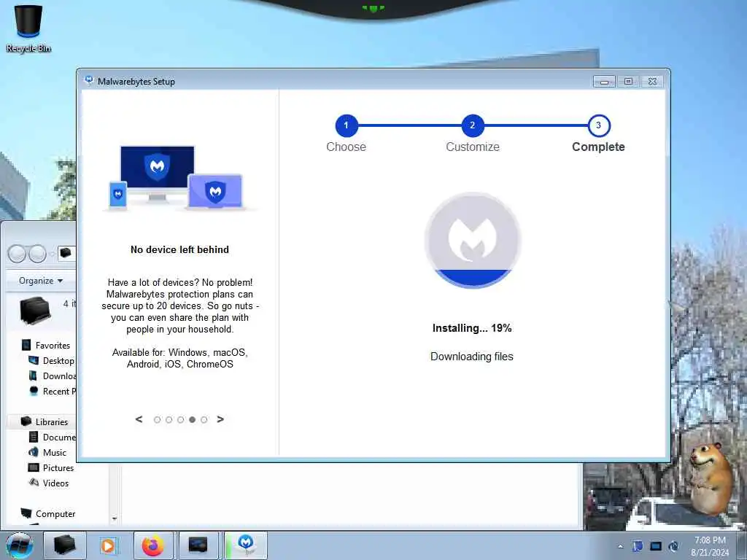The height and width of the screenshot is (560, 747).
Task: Select the third carousel dot
Action: pyautogui.click(x=181, y=419)
